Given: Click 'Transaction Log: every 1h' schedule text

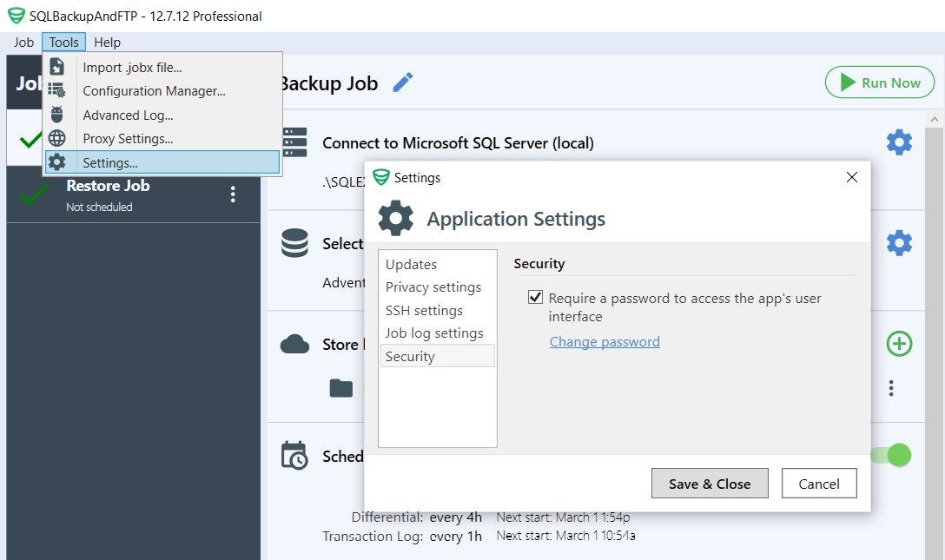Looking at the screenshot, I should (x=402, y=536).
